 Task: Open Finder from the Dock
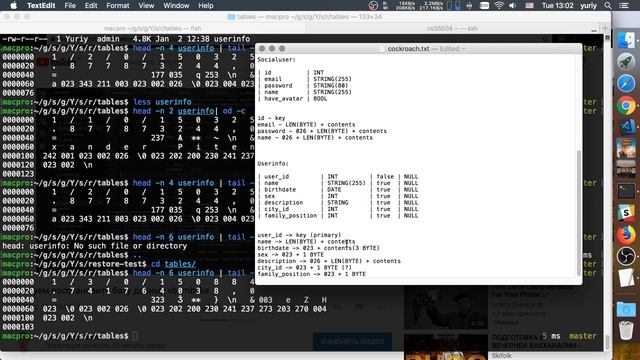click(626, 40)
